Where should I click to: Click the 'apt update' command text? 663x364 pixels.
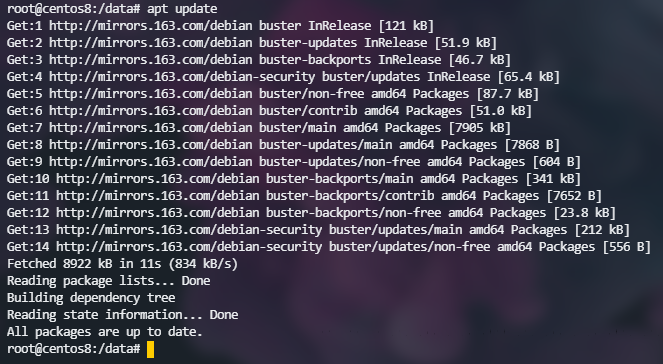coord(182,8)
